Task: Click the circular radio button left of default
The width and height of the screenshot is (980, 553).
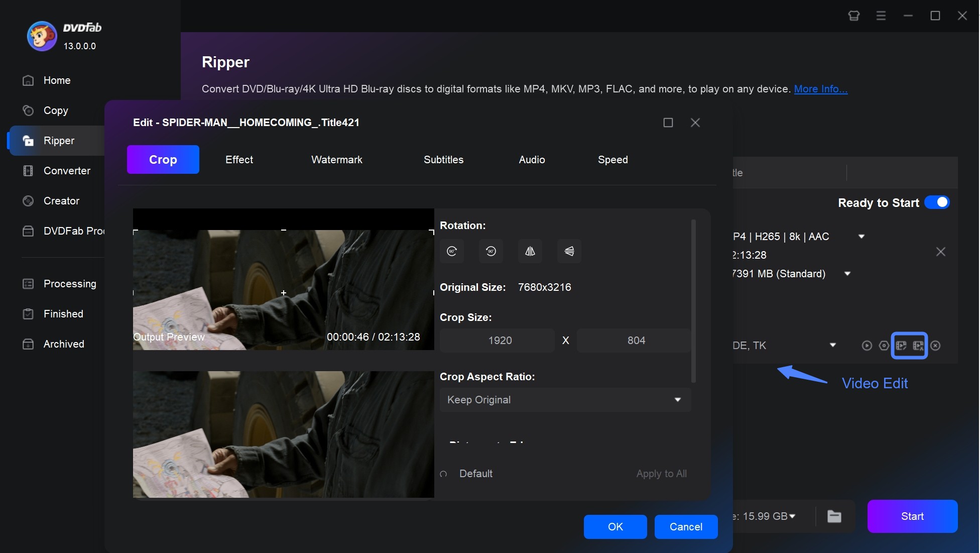Action: tap(444, 473)
